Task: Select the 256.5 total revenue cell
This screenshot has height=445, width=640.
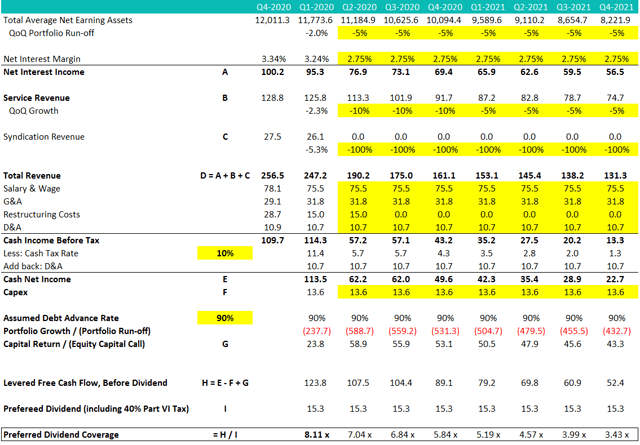Action: 273,176
